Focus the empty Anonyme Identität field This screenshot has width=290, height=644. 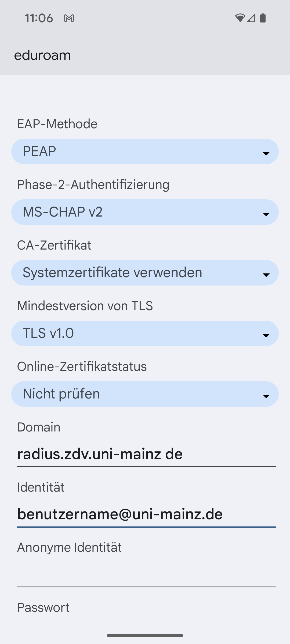click(x=146, y=575)
